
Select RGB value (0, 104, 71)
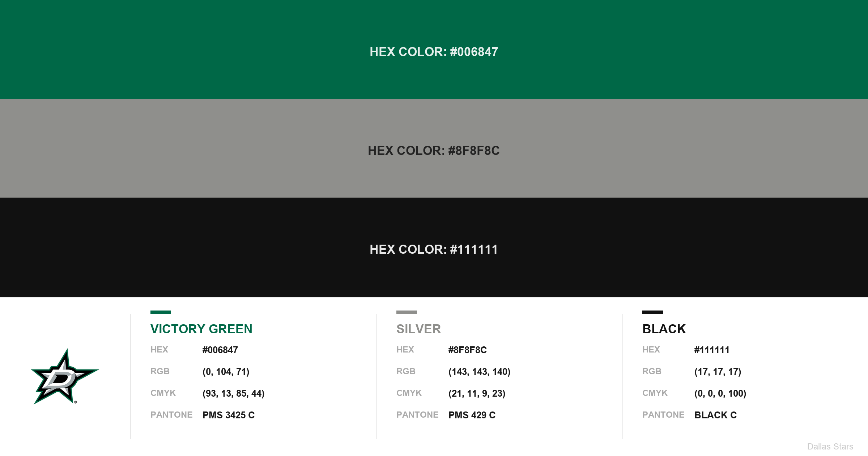[x=226, y=372]
